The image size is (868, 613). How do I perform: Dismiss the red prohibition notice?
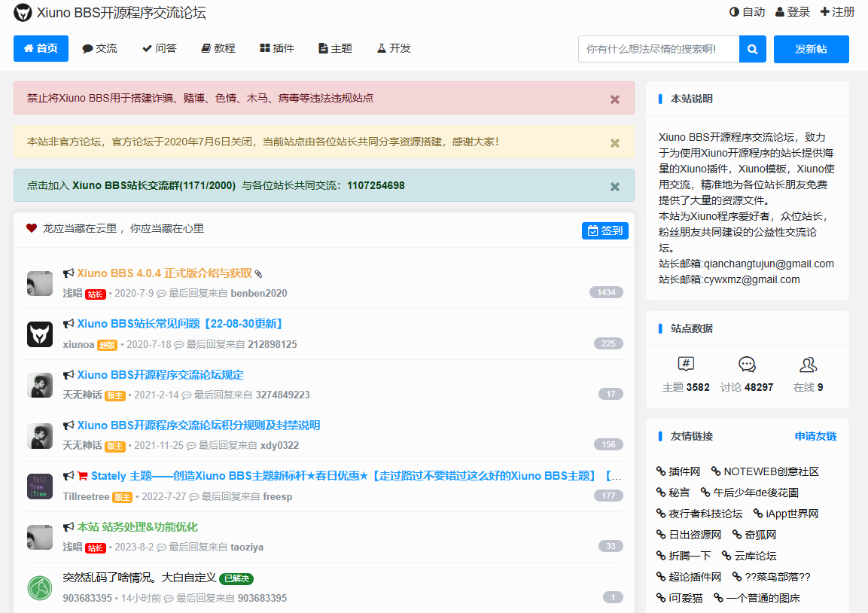[x=614, y=99]
